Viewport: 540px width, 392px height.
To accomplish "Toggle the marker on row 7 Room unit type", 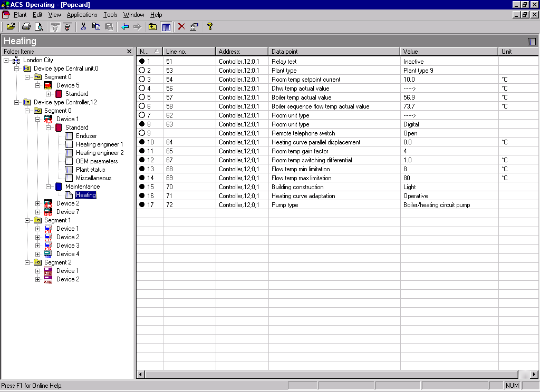I will (x=141, y=115).
